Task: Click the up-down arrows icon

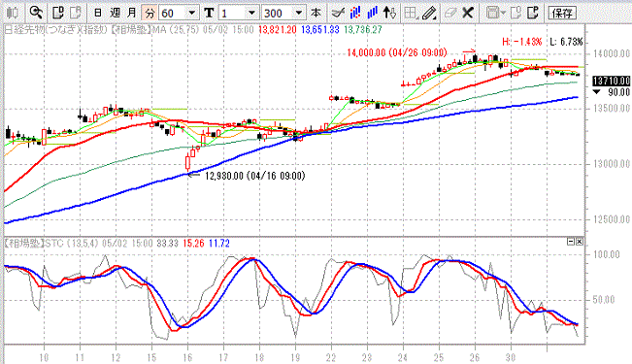Action: [389, 13]
